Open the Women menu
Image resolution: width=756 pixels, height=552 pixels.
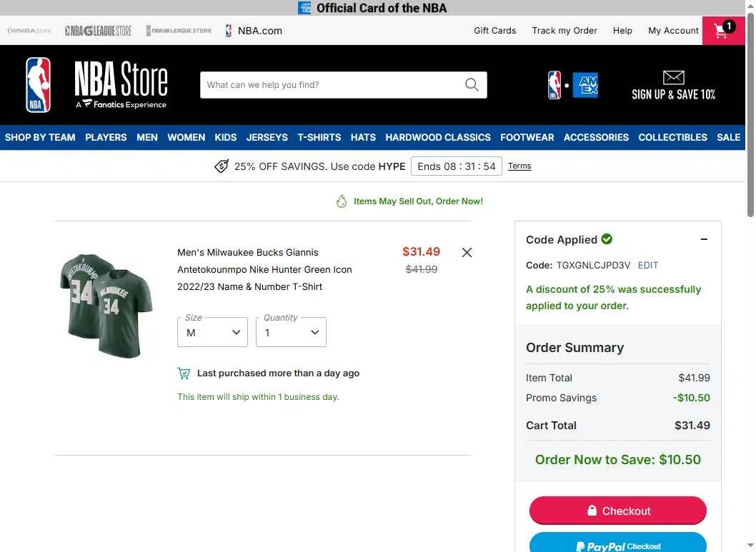(x=186, y=137)
